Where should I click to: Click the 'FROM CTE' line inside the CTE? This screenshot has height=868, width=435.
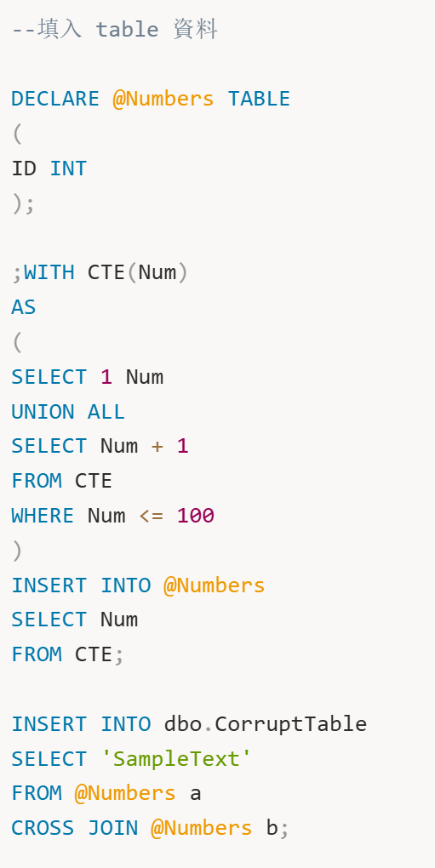tap(62, 481)
